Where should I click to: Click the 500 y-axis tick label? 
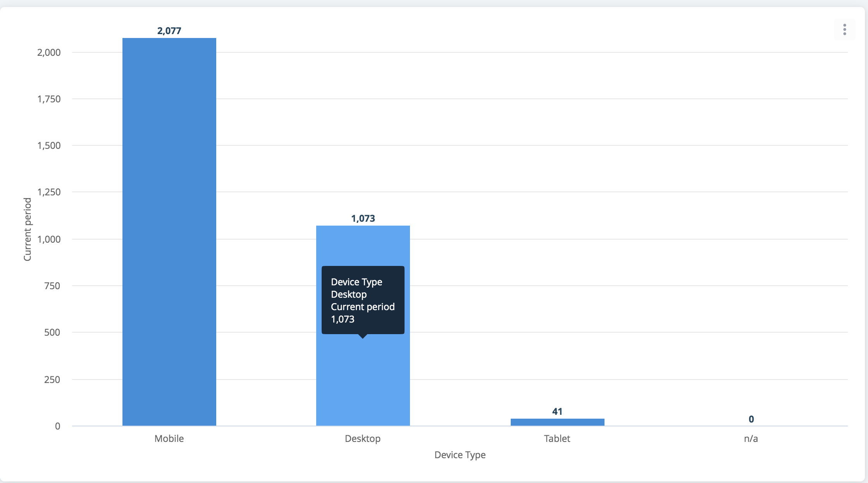pos(52,332)
